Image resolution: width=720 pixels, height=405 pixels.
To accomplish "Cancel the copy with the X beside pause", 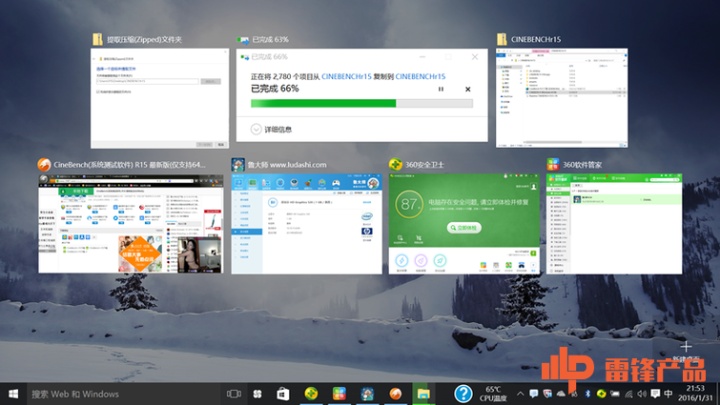I will [x=467, y=89].
